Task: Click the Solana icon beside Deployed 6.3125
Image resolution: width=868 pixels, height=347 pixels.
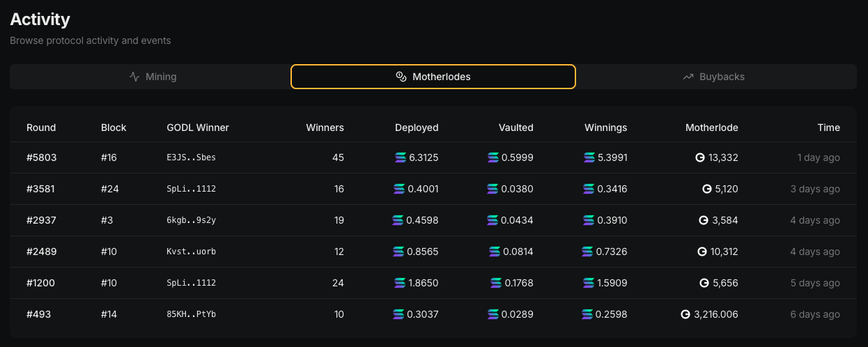Action: pyautogui.click(x=400, y=157)
